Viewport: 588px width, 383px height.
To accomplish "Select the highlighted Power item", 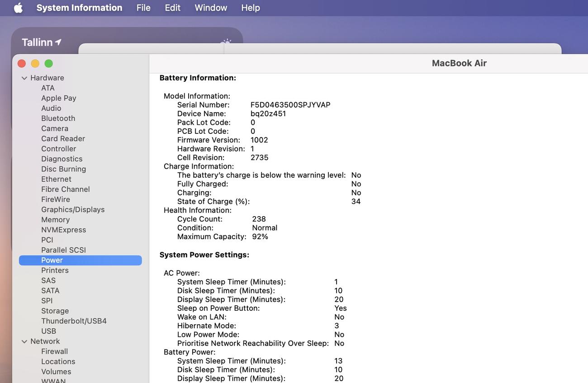I will (80, 260).
